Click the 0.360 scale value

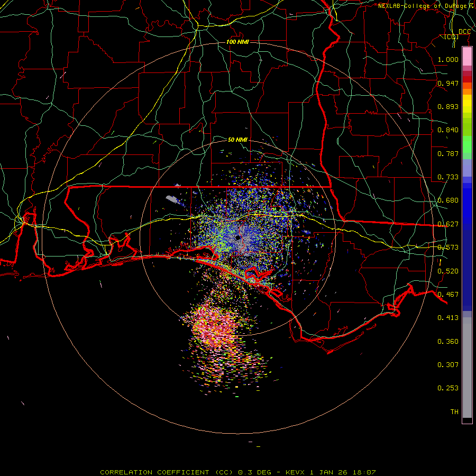(448, 341)
